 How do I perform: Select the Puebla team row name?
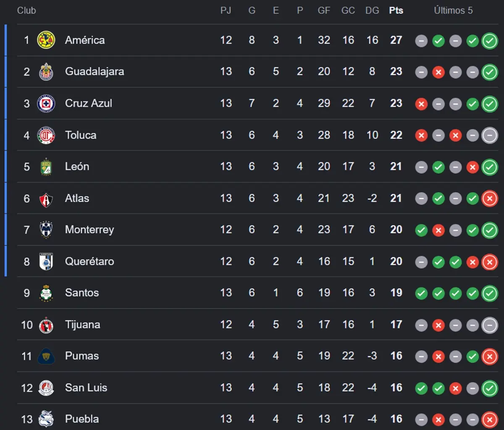[x=82, y=419]
